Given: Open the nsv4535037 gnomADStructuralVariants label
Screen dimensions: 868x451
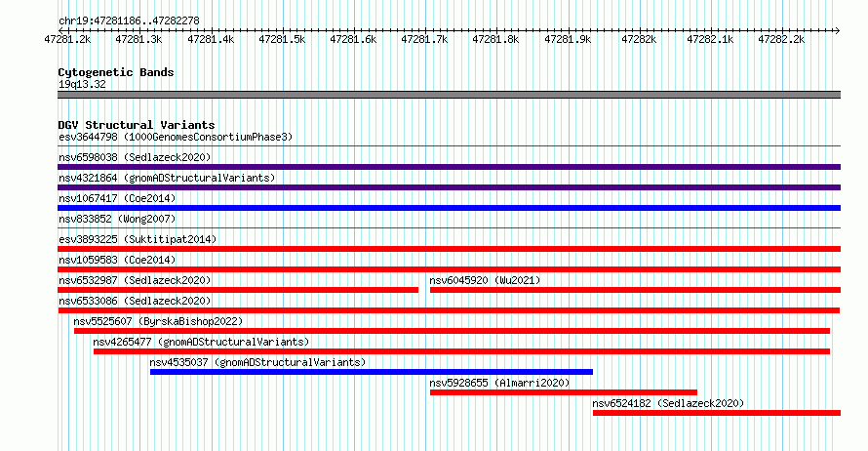Looking at the screenshot, I should (x=258, y=362).
